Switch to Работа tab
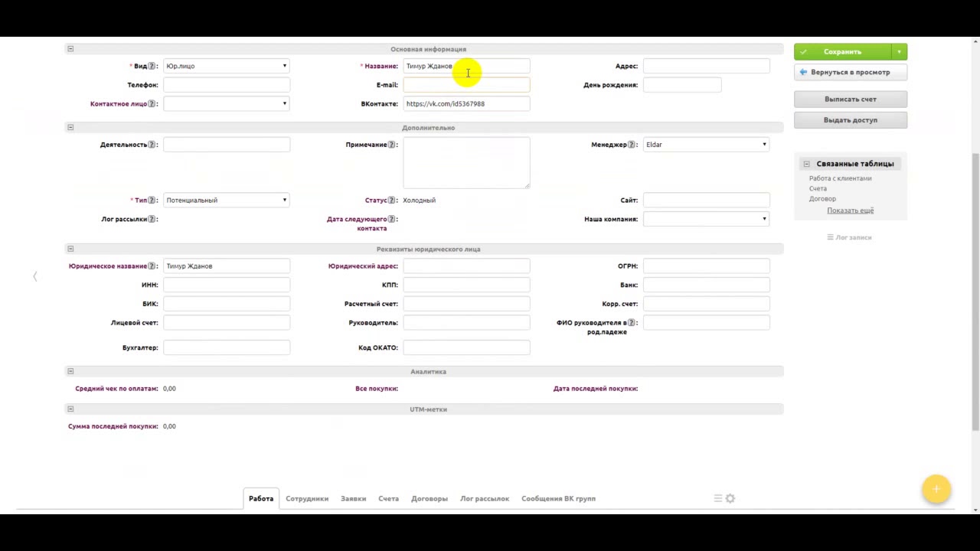The image size is (980, 551). (x=261, y=498)
